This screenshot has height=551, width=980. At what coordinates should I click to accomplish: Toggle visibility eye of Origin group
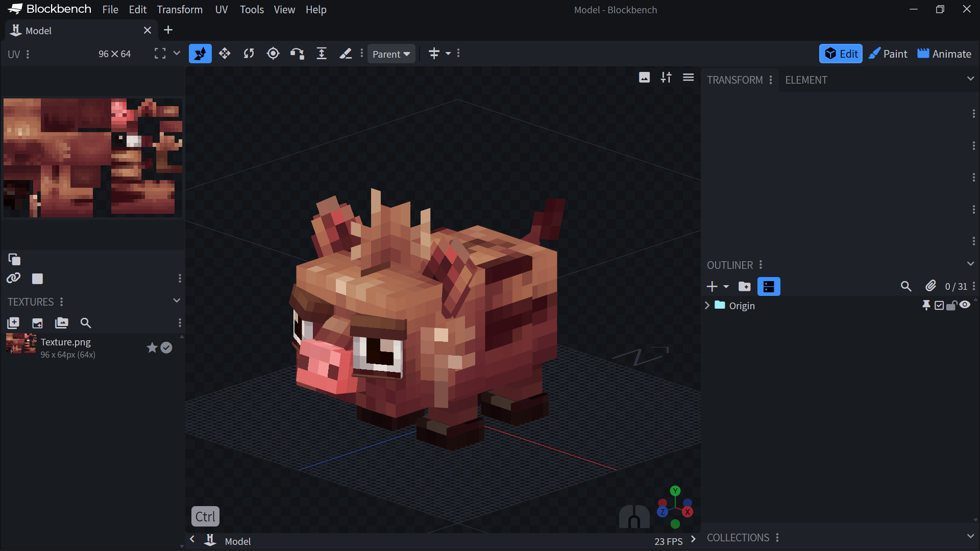click(965, 305)
